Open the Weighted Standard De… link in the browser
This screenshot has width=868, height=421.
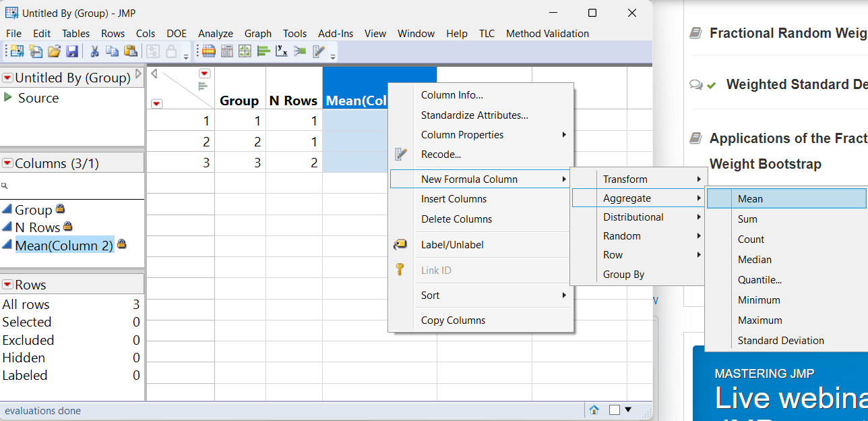coord(797,84)
